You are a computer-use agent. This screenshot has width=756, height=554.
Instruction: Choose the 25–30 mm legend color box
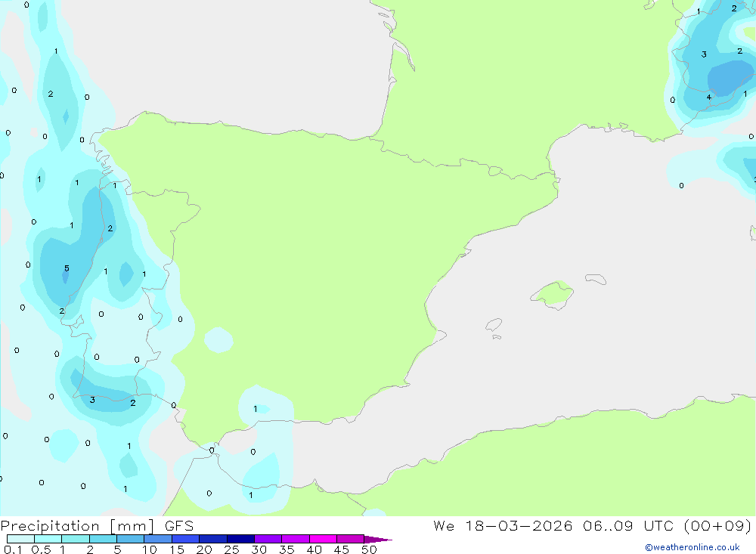240,539
